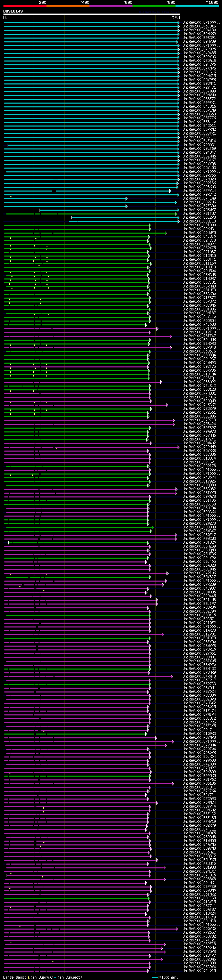Click hit UniRef100_O67741
The image size is (222, 980).
point(199,906)
